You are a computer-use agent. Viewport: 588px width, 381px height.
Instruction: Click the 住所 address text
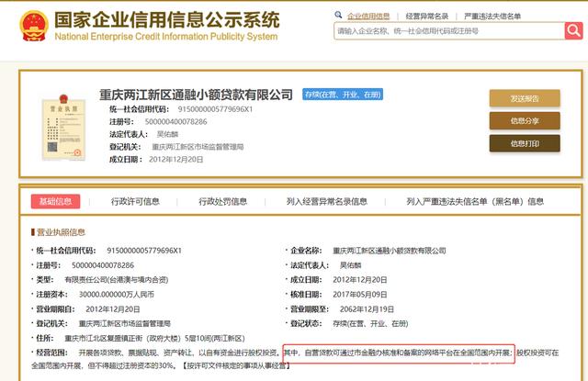pos(154,338)
